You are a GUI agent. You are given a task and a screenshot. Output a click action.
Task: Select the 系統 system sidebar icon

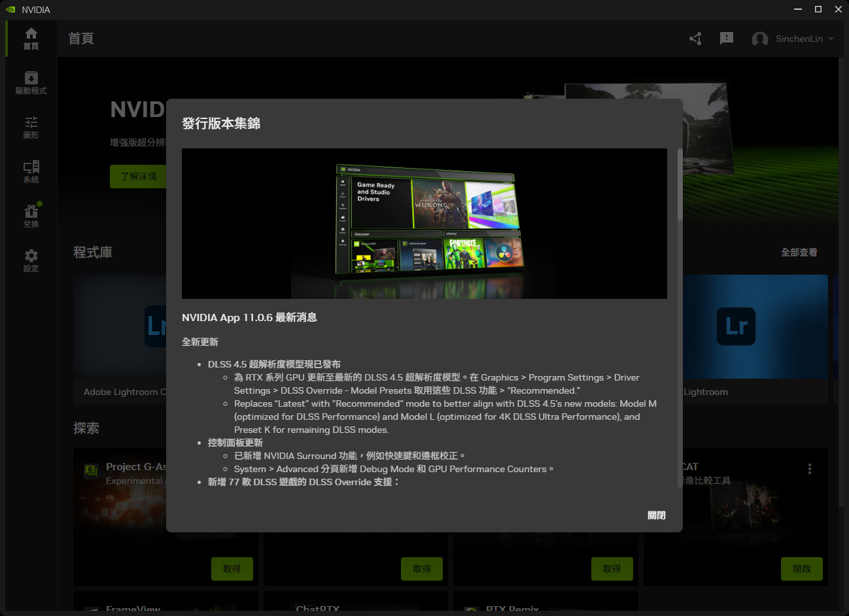31,172
